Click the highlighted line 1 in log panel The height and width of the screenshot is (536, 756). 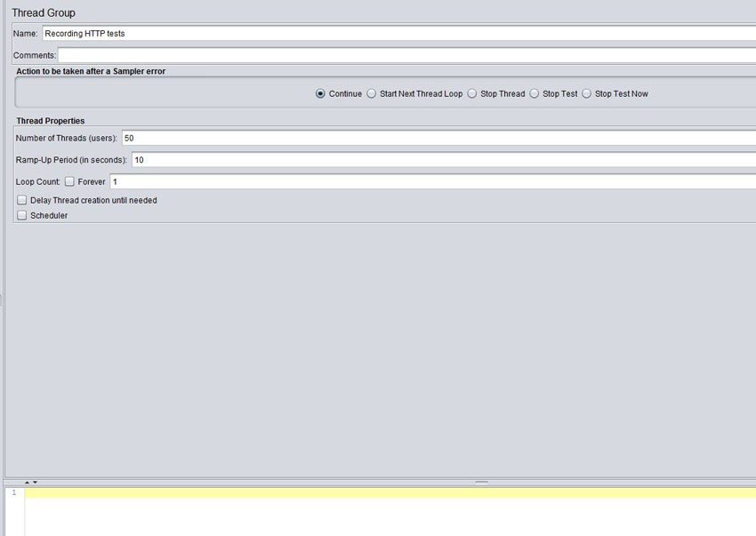tap(390, 492)
